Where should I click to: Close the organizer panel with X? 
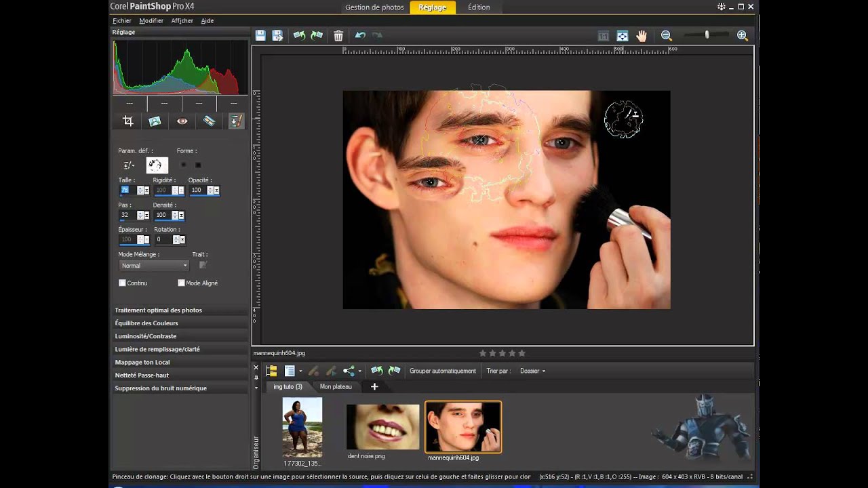pos(256,367)
